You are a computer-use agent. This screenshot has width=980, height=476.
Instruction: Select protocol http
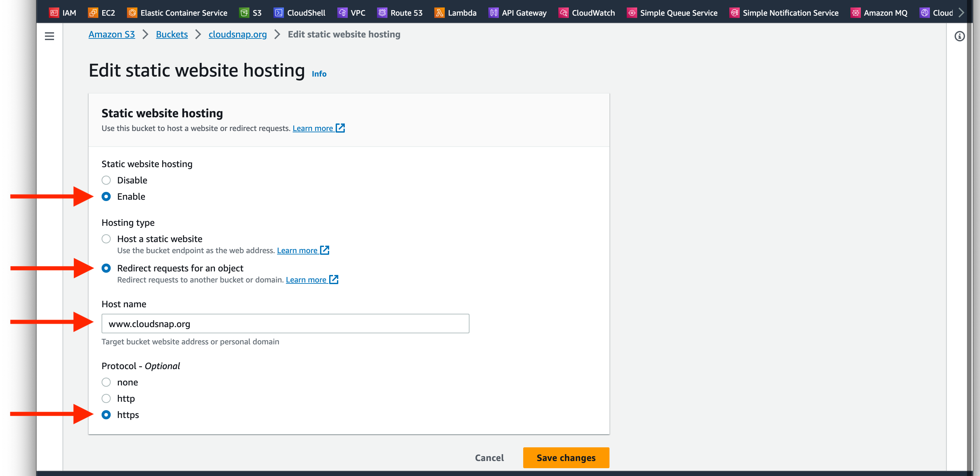[106, 398]
